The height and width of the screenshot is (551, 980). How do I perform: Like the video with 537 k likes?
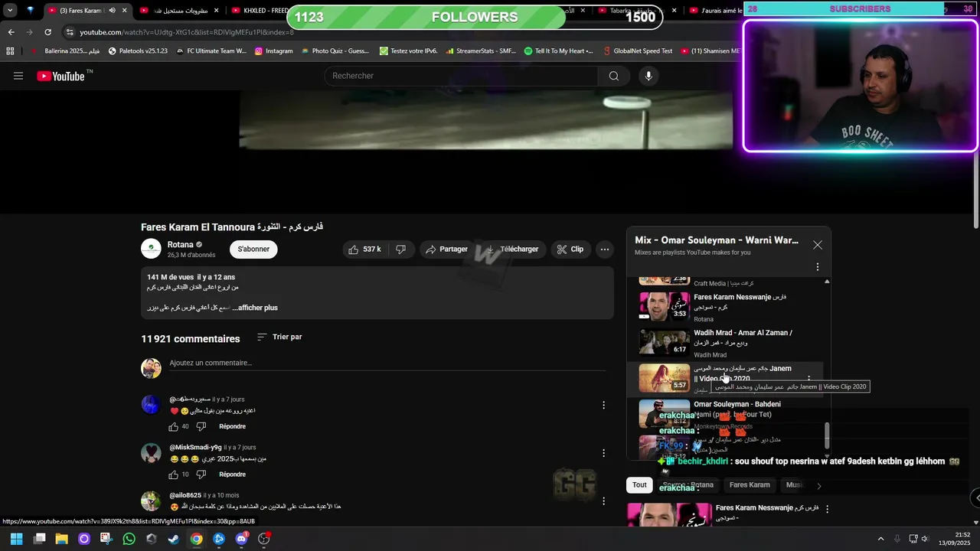[364, 249]
